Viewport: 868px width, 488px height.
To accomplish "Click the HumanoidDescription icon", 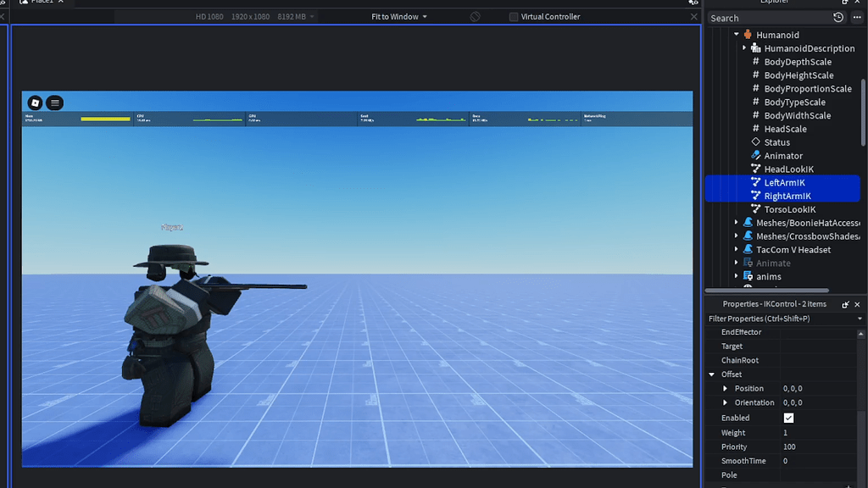I will point(755,48).
